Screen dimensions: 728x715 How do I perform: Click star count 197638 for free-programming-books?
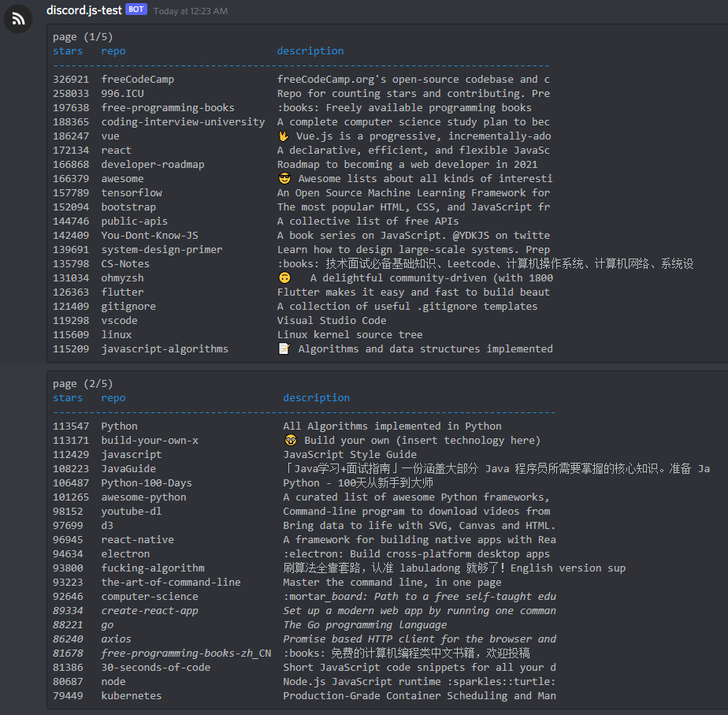(71, 108)
